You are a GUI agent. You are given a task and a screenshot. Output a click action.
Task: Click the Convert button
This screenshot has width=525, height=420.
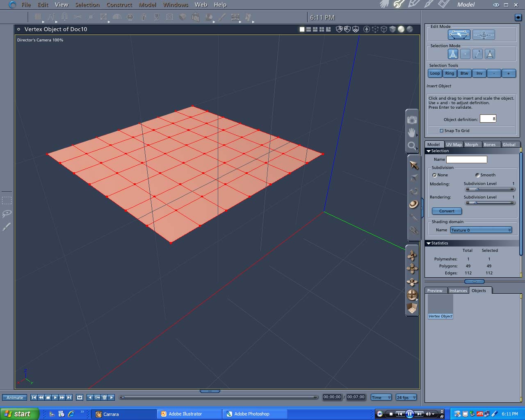[x=447, y=211]
